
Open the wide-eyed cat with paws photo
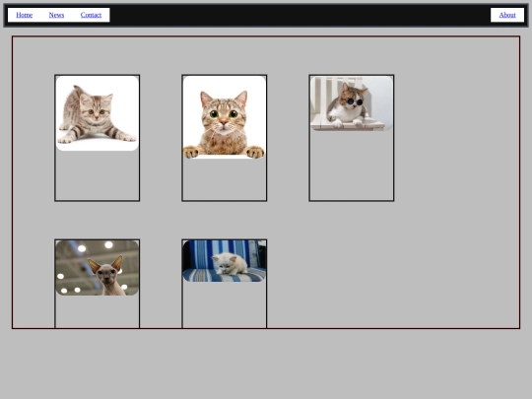[225, 117]
